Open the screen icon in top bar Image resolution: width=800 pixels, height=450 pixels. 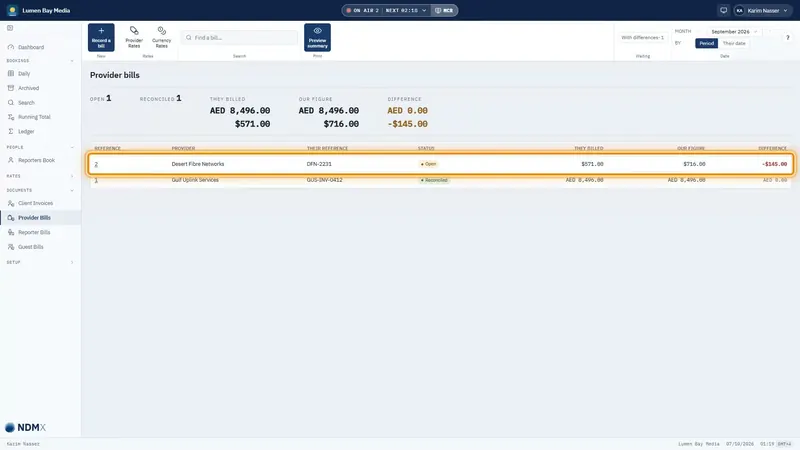(723, 10)
